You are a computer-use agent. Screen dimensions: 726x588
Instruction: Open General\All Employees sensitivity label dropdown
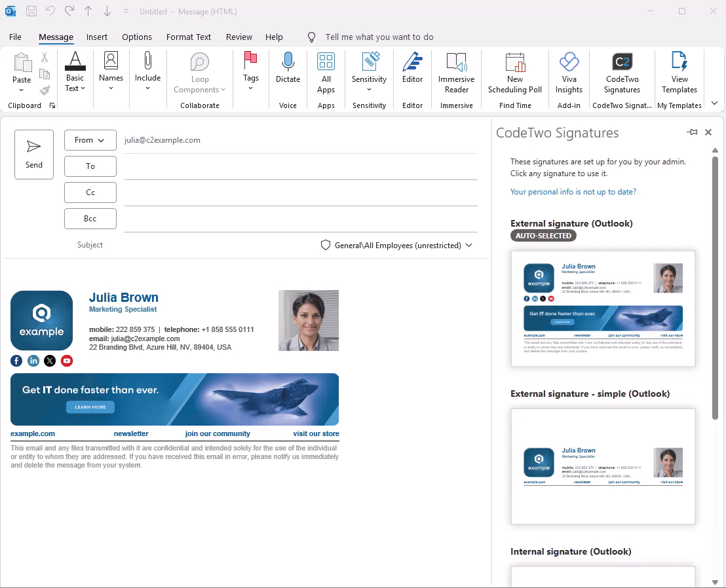pos(397,245)
